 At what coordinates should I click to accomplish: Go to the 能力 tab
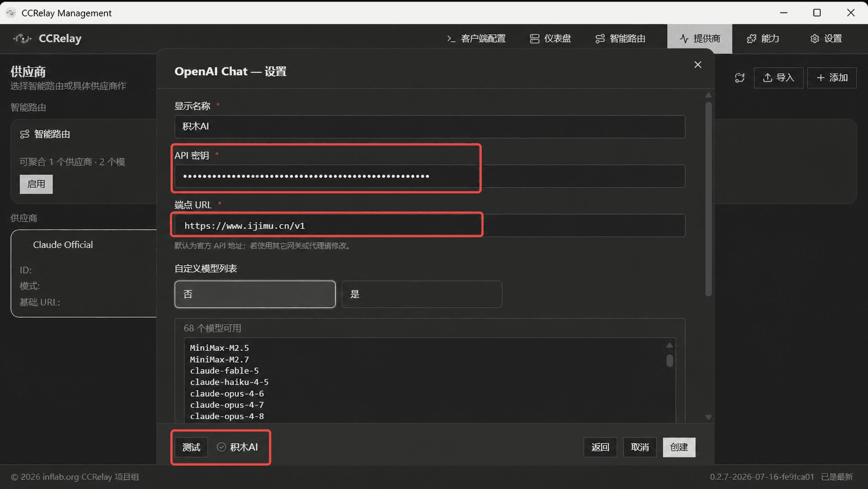point(763,38)
